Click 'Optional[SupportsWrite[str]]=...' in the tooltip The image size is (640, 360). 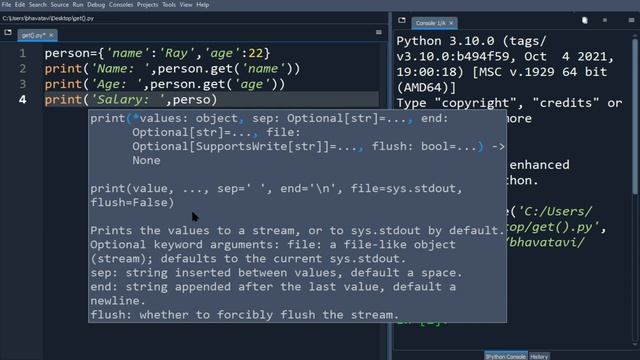click(x=244, y=147)
